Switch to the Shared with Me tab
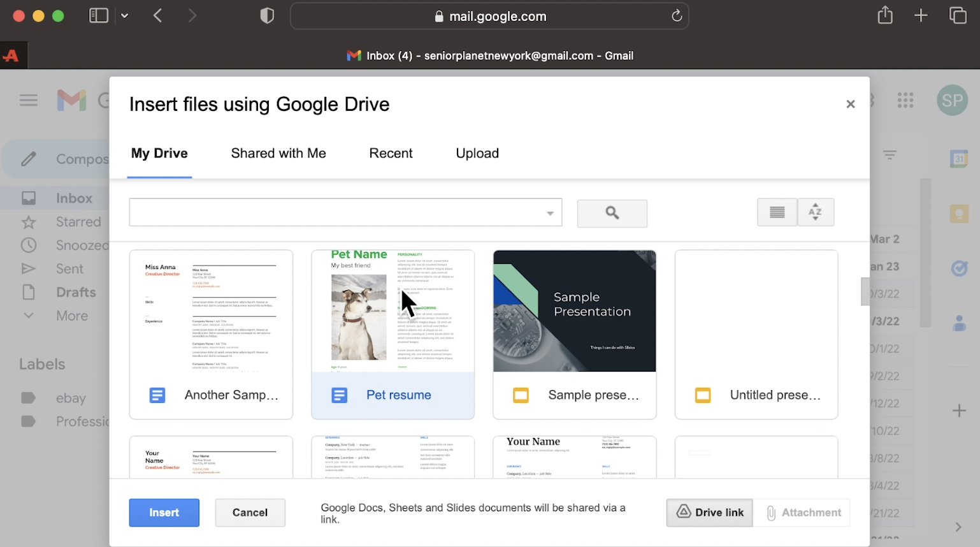Viewport: 980px width, 547px height. point(278,153)
